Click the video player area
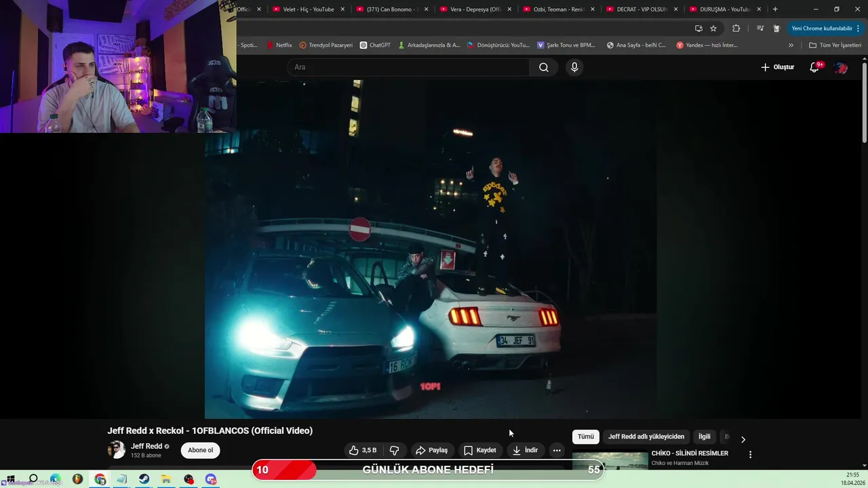 coord(431,249)
